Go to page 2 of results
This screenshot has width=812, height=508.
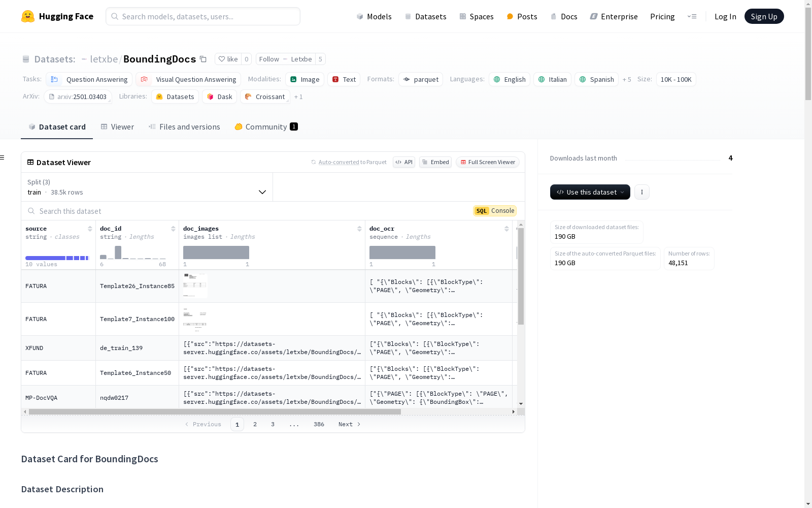pos(255,424)
